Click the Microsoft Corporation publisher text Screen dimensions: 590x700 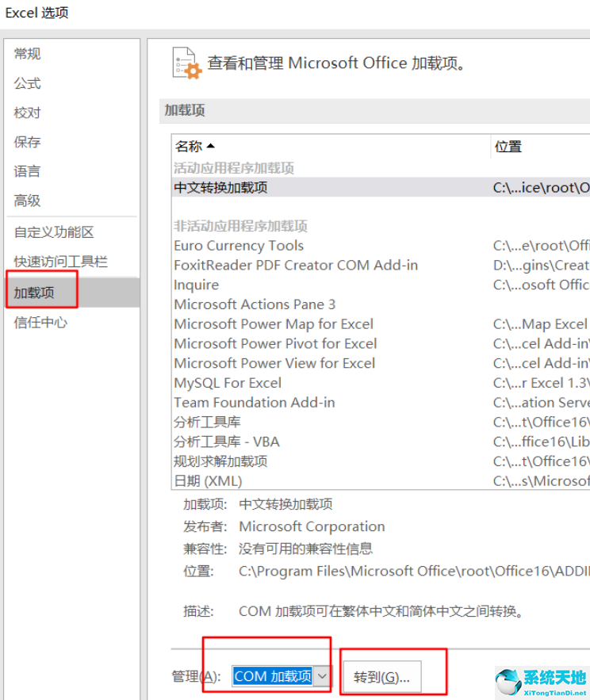click(x=312, y=527)
